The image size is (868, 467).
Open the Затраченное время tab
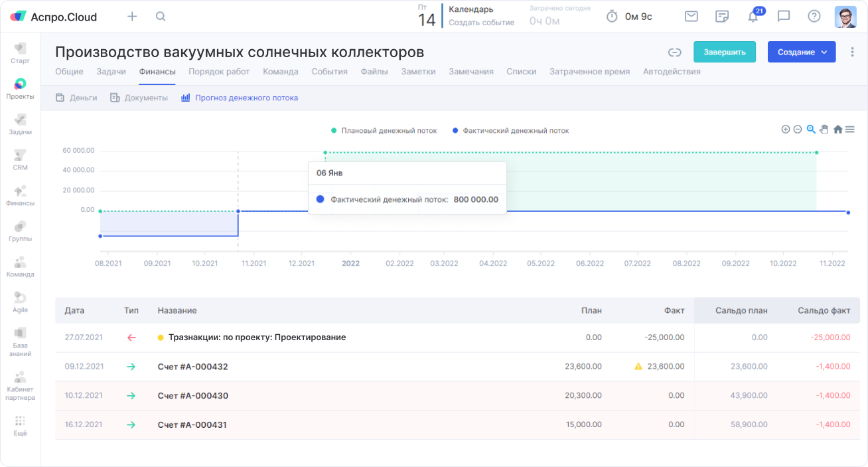coord(589,72)
